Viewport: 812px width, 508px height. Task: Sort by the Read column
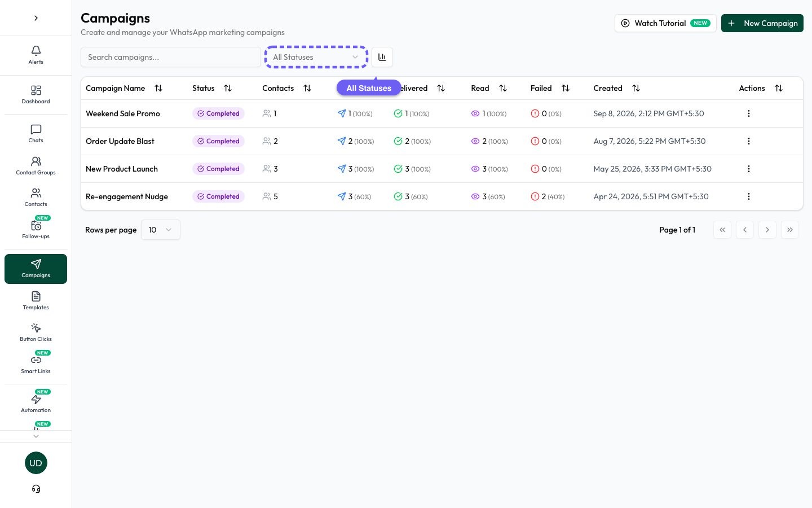point(503,88)
